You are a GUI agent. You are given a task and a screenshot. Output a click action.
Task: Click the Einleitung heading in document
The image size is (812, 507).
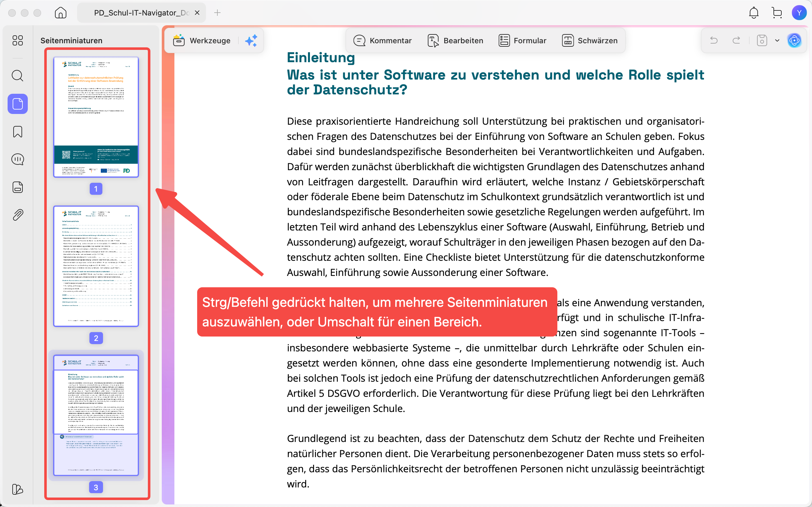(x=321, y=57)
